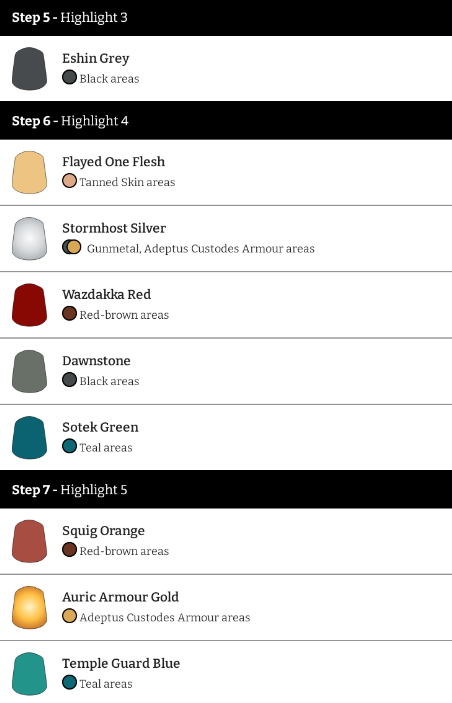This screenshot has height=703, width=452.
Task: Tap the Flayed One Flesh paint pot icon
Action: click(29, 172)
